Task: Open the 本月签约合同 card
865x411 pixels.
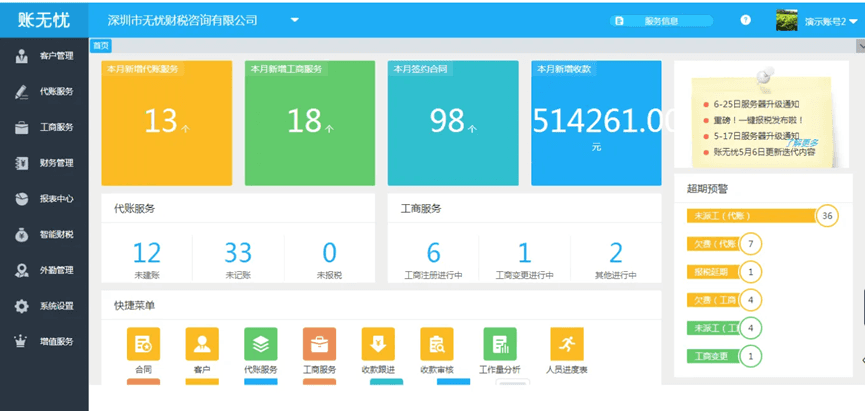Action: pyautogui.click(x=453, y=123)
